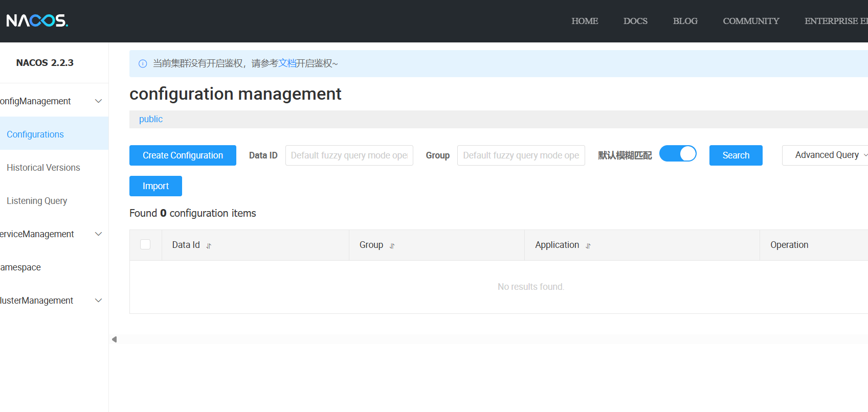Viewport: 868px width, 412px height.
Task: Select Configurations in the sidebar
Action: [54, 134]
